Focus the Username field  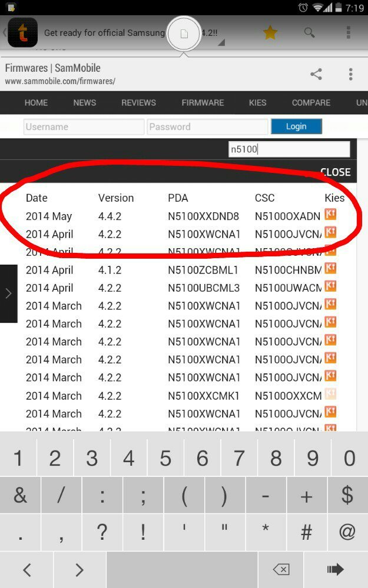point(84,127)
